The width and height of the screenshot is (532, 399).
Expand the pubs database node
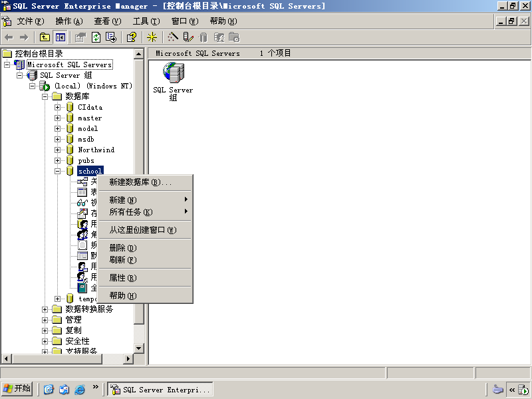point(58,160)
